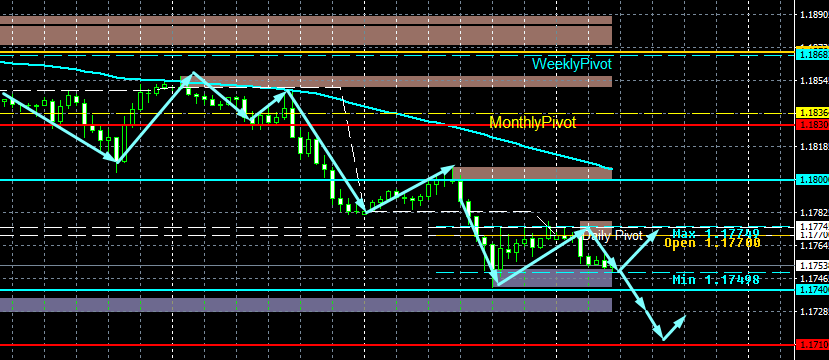This screenshot has height=360, width=829.
Task: Click the yellow 1.1836 price tag
Action: point(812,113)
